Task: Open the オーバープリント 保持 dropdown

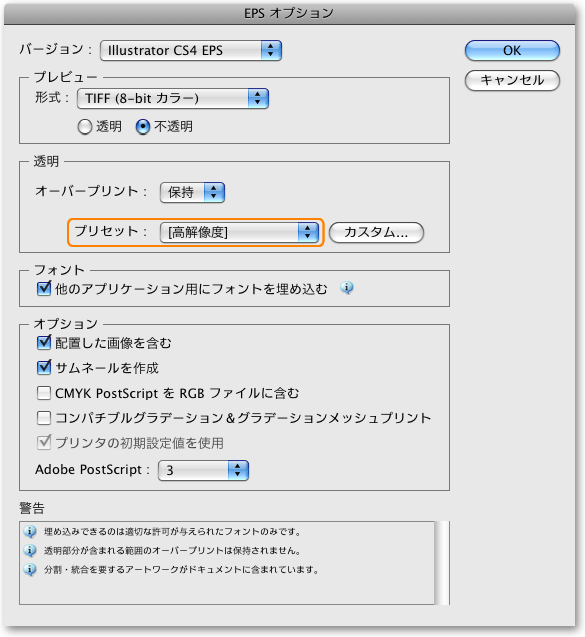Action: coord(192,192)
